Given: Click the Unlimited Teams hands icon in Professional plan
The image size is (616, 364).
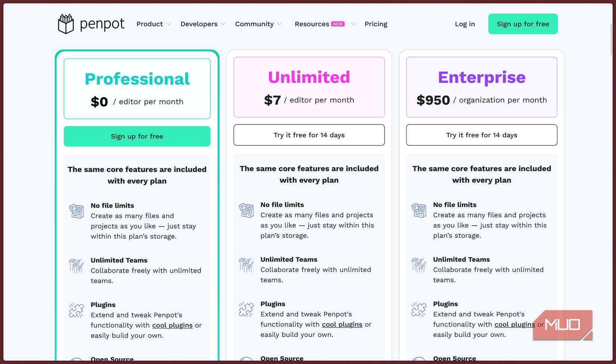Looking at the screenshot, I should (76, 266).
